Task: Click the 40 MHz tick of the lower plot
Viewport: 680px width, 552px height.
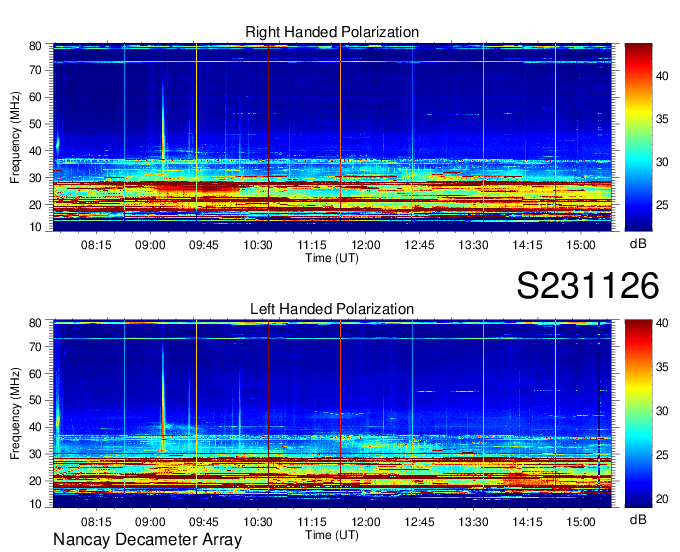Action: [x=35, y=427]
